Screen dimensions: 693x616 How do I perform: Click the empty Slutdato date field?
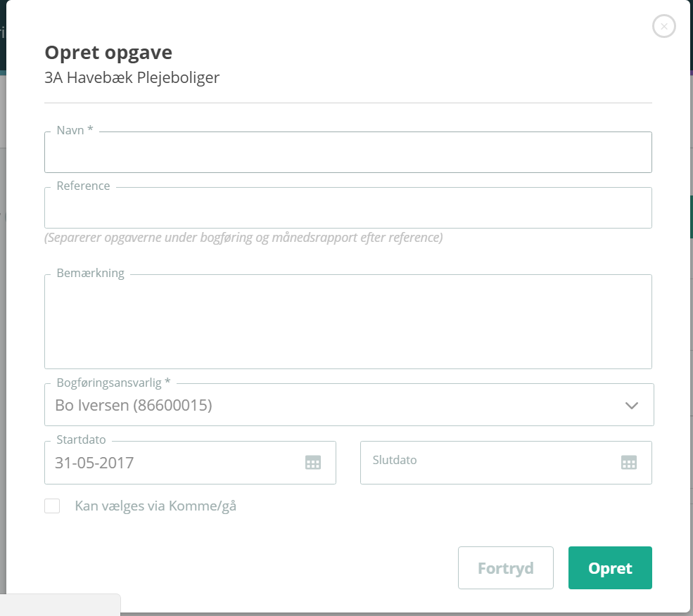[x=506, y=463]
